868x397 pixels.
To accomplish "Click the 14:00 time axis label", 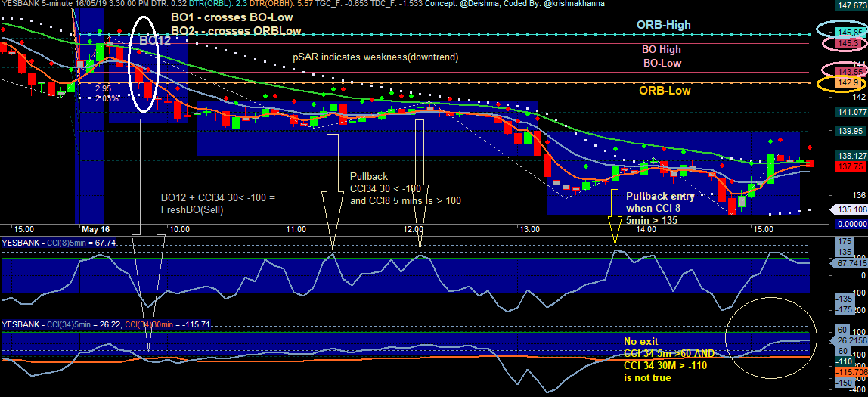I will 646,228.
